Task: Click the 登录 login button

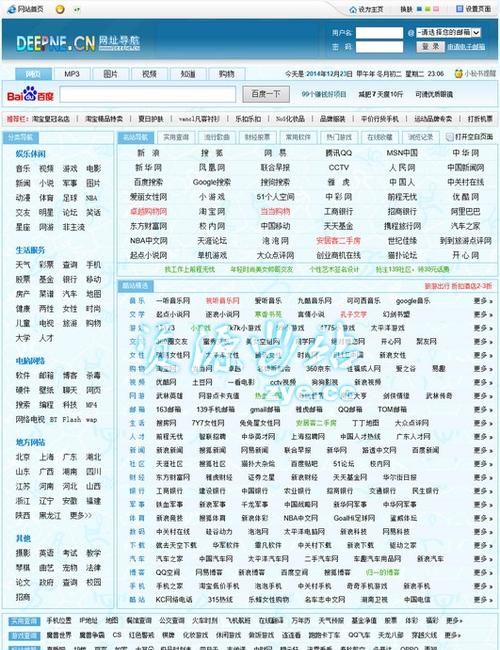Action: click(430, 46)
